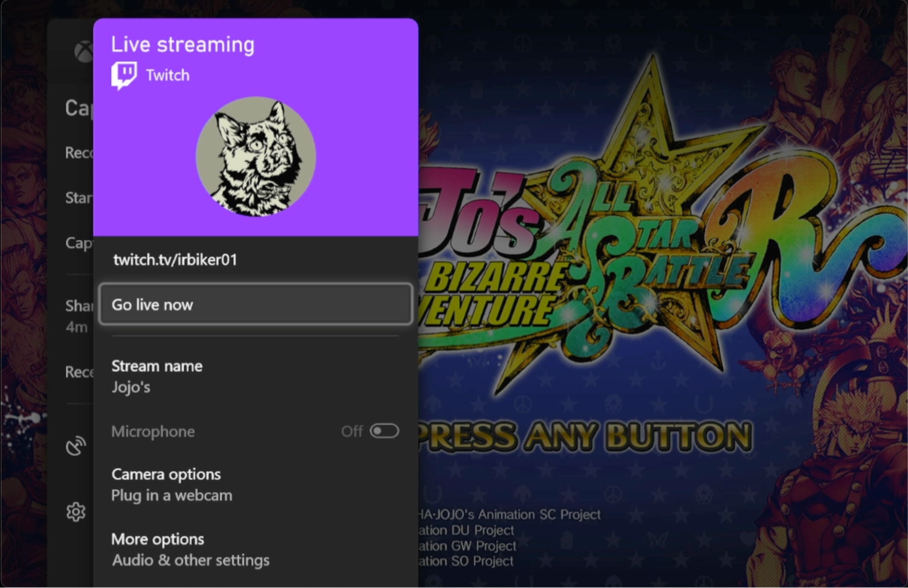Expand 'More options' for audio settings
This screenshot has height=588, width=908.
[x=157, y=539]
